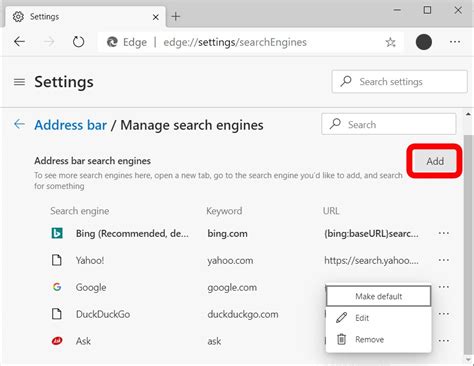The height and width of the screenshot is (366, 474).
Task: Minimize the Edge window
Action: (x=397, y=10)
